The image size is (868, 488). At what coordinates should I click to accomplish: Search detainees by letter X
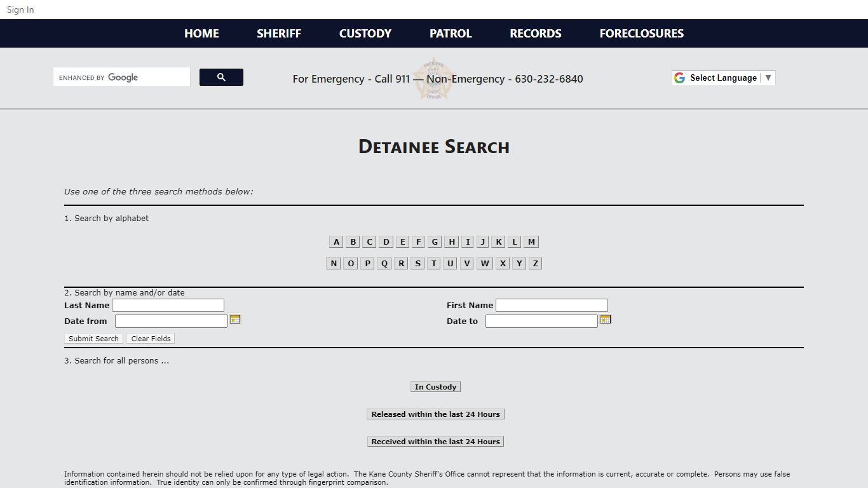(503, 264)
